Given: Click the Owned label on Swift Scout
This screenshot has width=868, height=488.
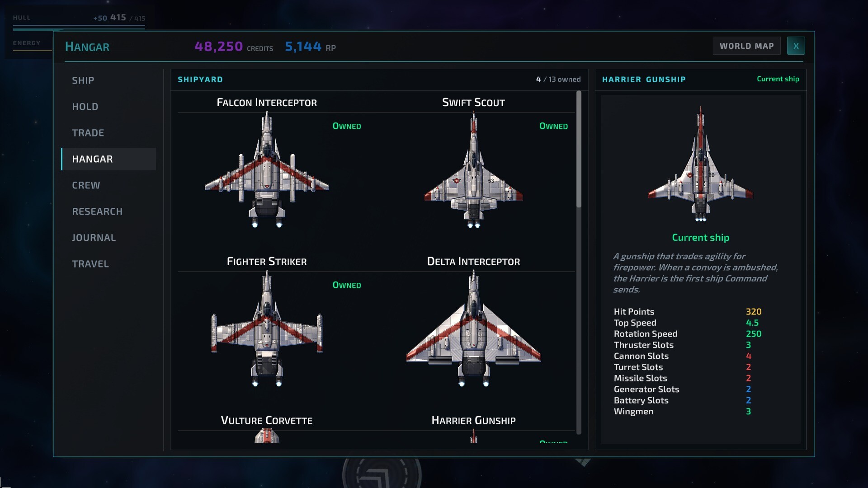Looking at the screenshot, I should click(553, 126).
